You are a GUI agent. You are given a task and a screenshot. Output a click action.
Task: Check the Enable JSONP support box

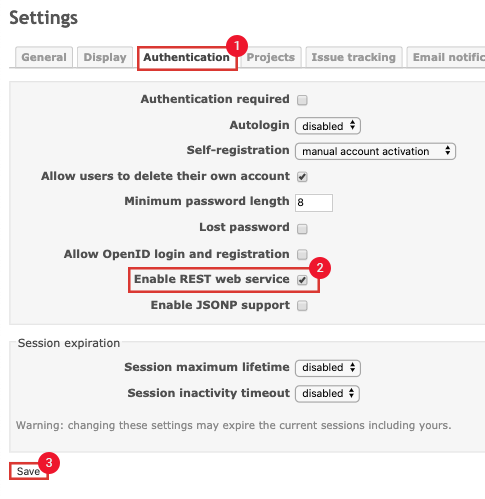point(302,306)
